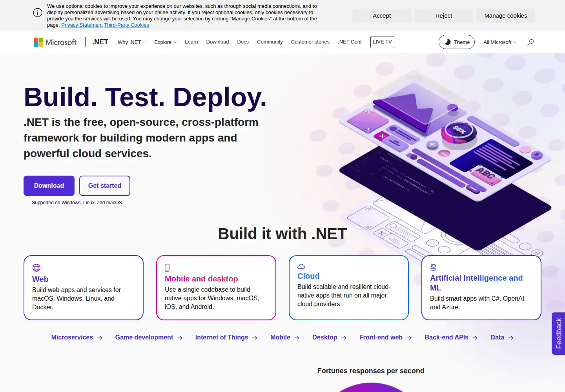565x392 pixels.
Task: Click the arrow next to Data link
Action: click(511, 338)
